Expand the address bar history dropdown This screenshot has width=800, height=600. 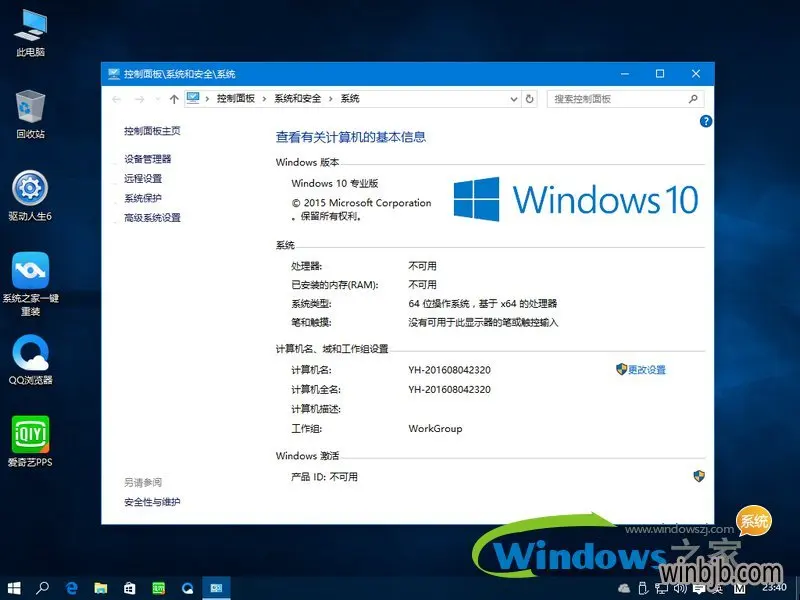tap(512, 99)
